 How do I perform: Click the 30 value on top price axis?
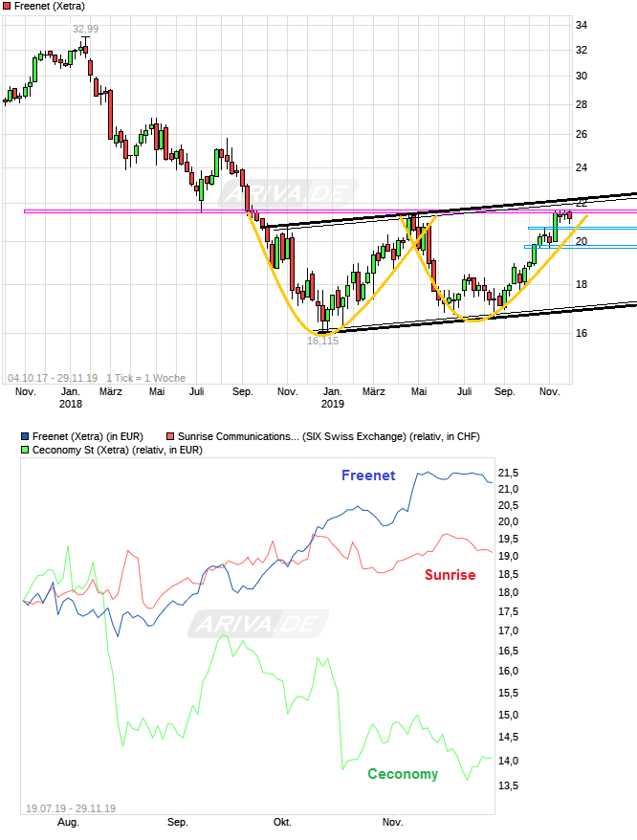pos(582,77)
